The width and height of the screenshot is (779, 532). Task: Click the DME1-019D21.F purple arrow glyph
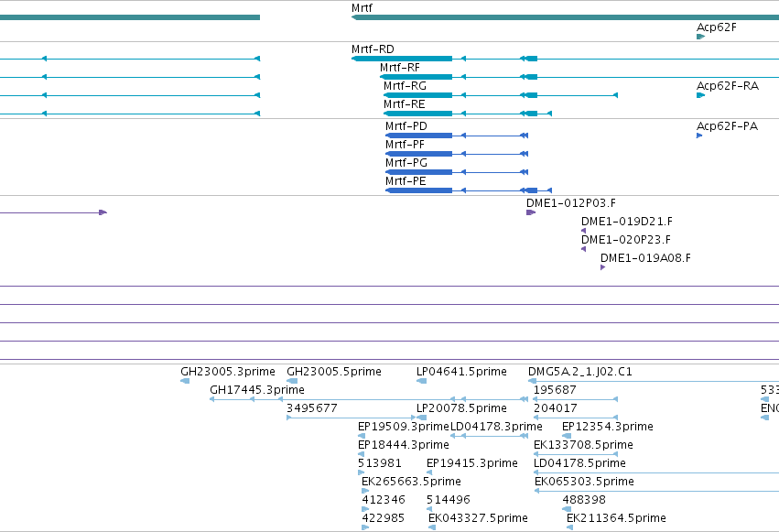584,231
